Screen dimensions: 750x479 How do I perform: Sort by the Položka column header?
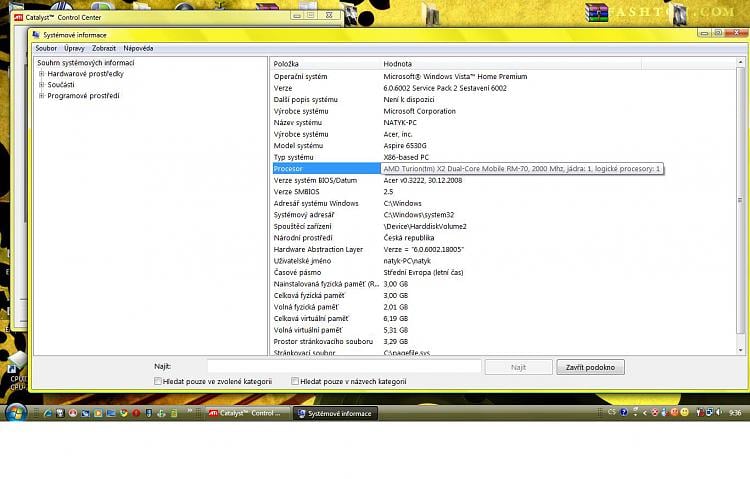325,64
